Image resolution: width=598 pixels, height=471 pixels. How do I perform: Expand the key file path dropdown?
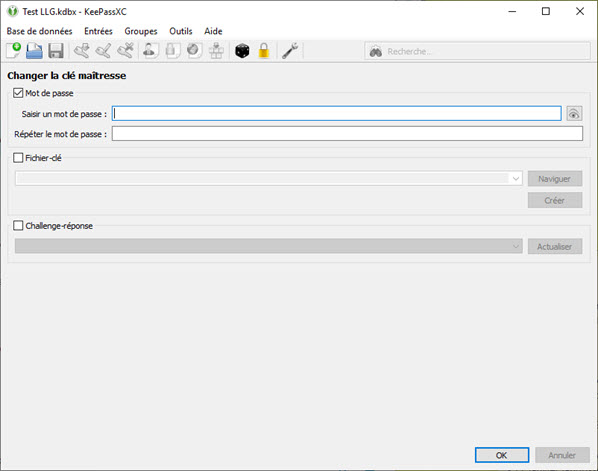point(516,178)
